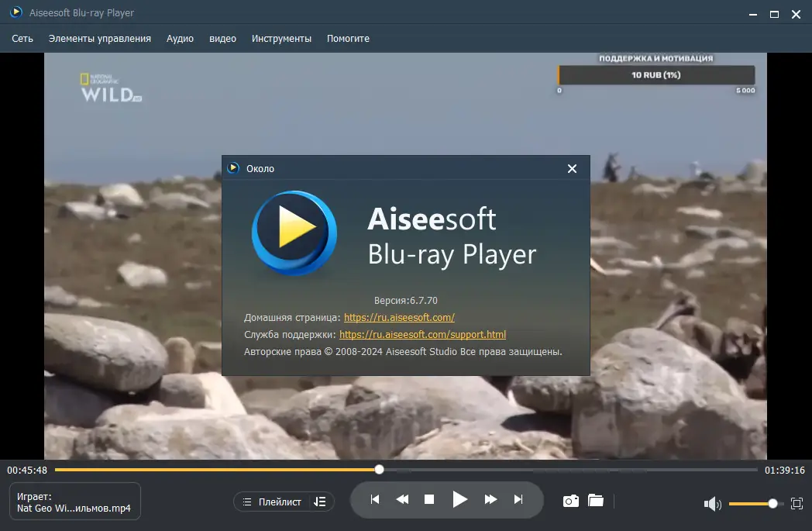The height and width of the screenshot is (531, 812).
Task: Open the https://ru.aiseesoft.com/ homepage link
Action: coord(399,318)
